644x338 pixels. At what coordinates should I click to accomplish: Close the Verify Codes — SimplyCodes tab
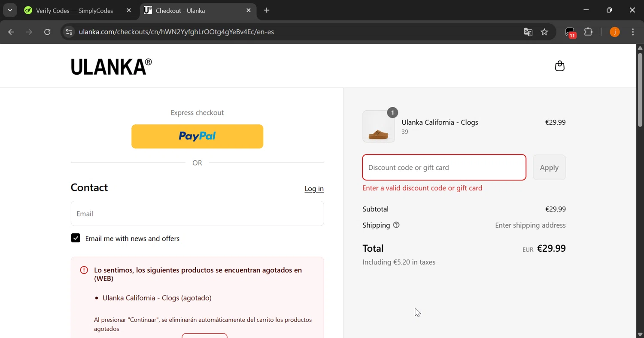129,10
